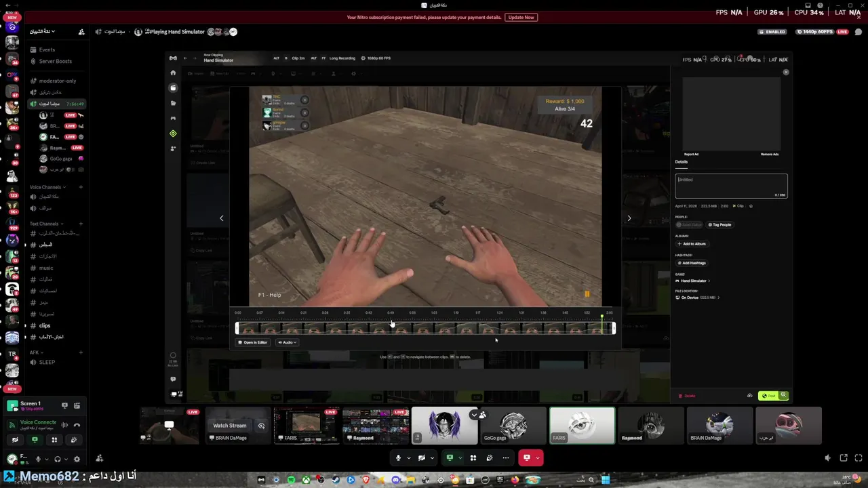Go to next clip with right arrow

tap(629, 218)
